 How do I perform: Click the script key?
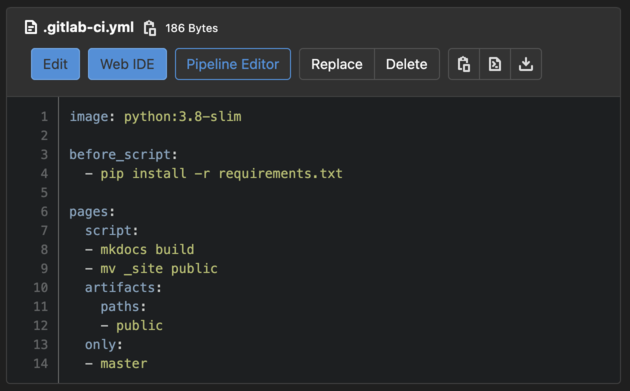coord(108,231)
